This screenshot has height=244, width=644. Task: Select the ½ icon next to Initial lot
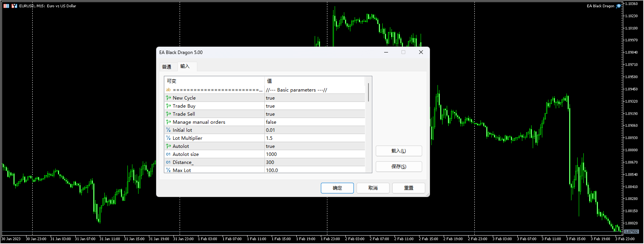[x=168, y=130]
